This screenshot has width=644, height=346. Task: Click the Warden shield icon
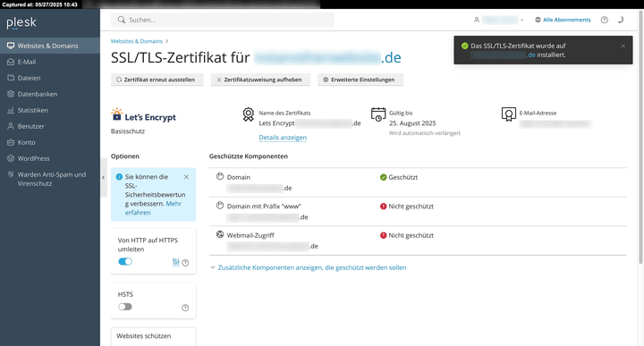tap(11, 174)
